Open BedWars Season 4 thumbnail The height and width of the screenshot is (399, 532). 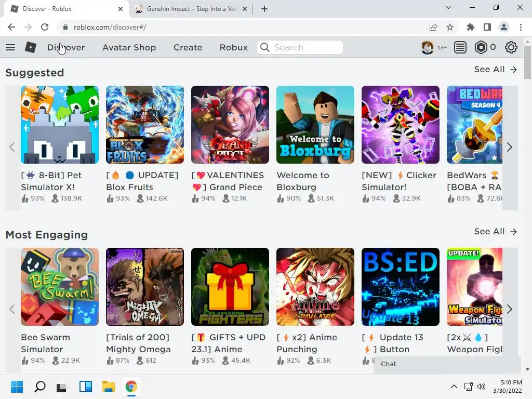pos(474,125)
